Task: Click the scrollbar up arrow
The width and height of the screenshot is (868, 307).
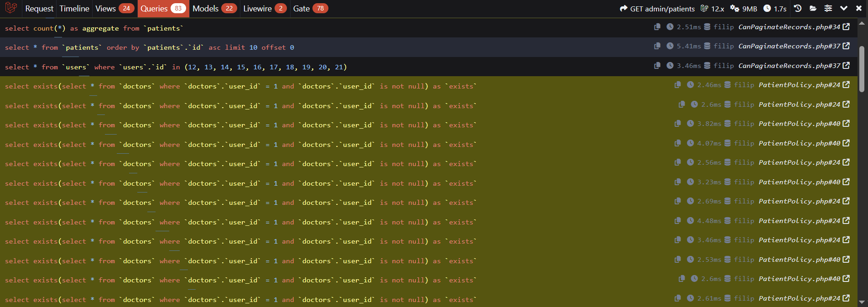Action: point(862,23)
